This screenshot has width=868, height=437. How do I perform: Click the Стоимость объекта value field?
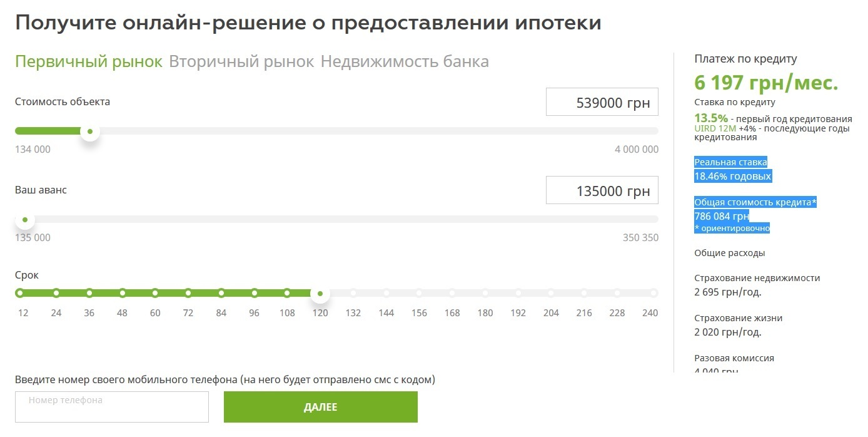tap(602, 102)
